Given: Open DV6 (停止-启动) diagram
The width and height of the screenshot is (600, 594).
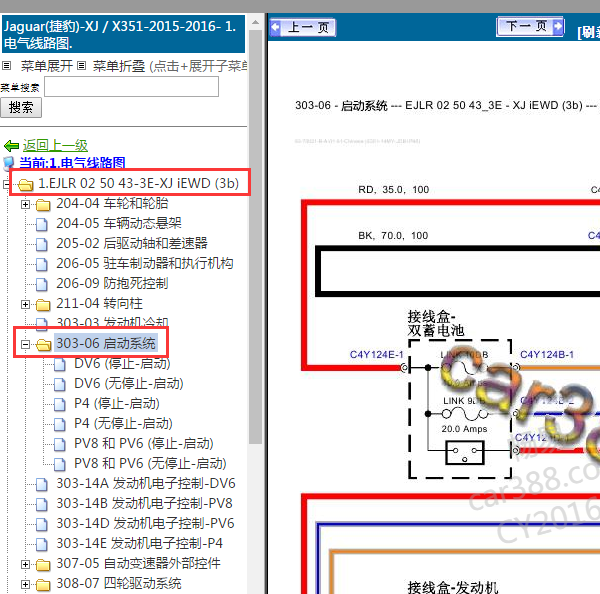Looking at the screenshot, I should (x=122, y=363).
